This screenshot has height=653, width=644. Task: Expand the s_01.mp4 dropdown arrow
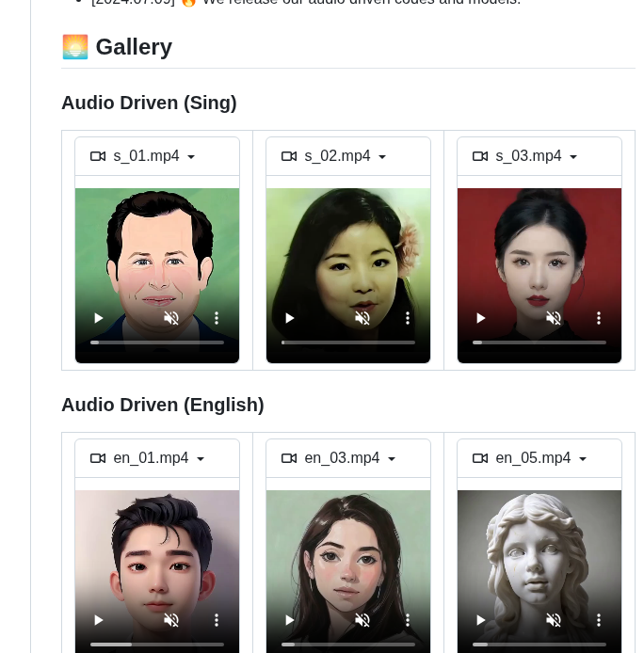pyautogui.click(x=191, y=157)
